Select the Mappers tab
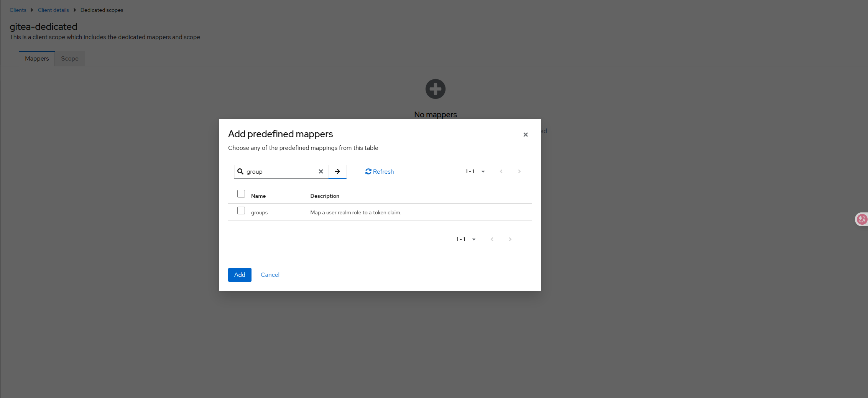The width and height of the screenshot is (868, 398). point(37,59)
